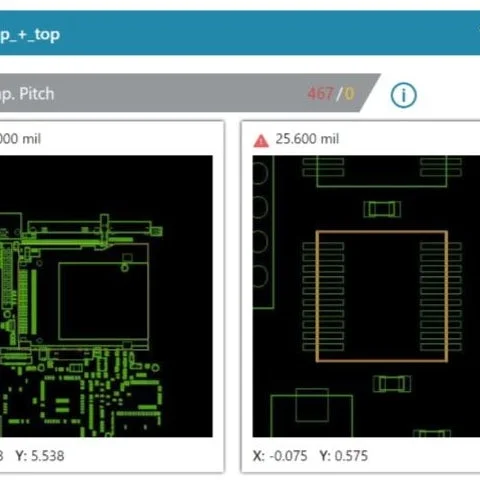Click the X: -0.075 coordinate text

click(x=280, y=456)
